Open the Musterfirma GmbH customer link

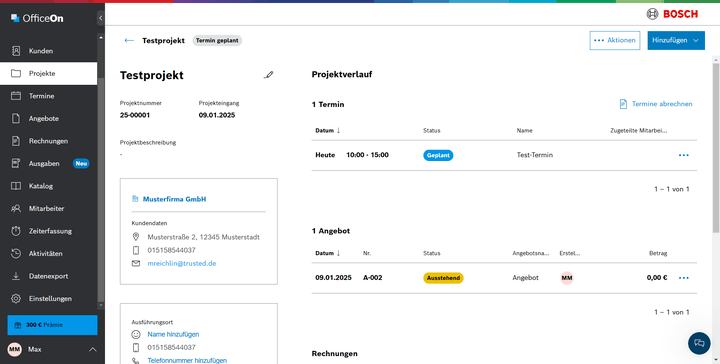click(x=174, y=199)
